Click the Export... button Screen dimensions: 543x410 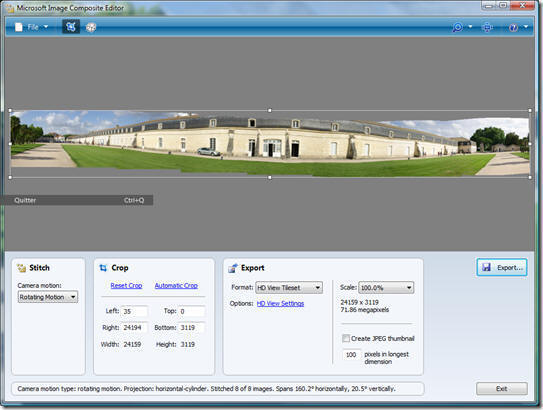coord(502,267)
